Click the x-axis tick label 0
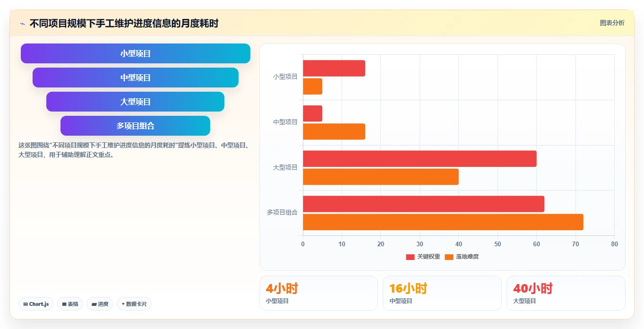Viewport: 644px width, 329px height. tap(303, 244)
